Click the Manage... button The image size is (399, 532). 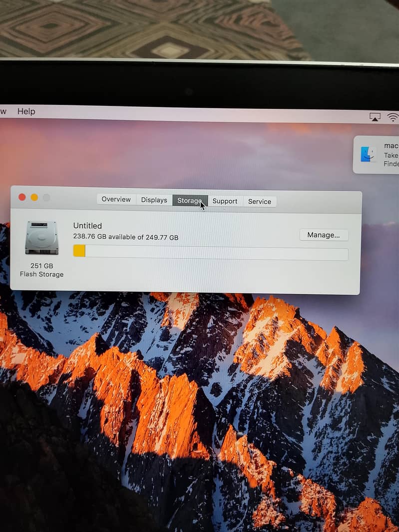tap(324, 235)
